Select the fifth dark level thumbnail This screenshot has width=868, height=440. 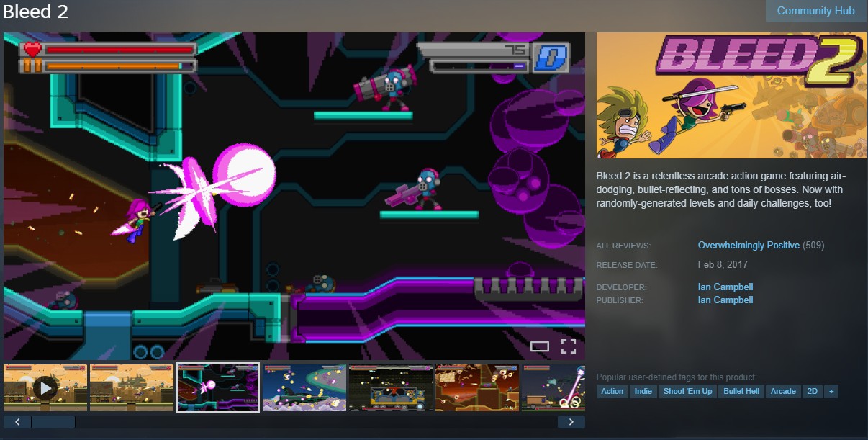click(391, 387)
